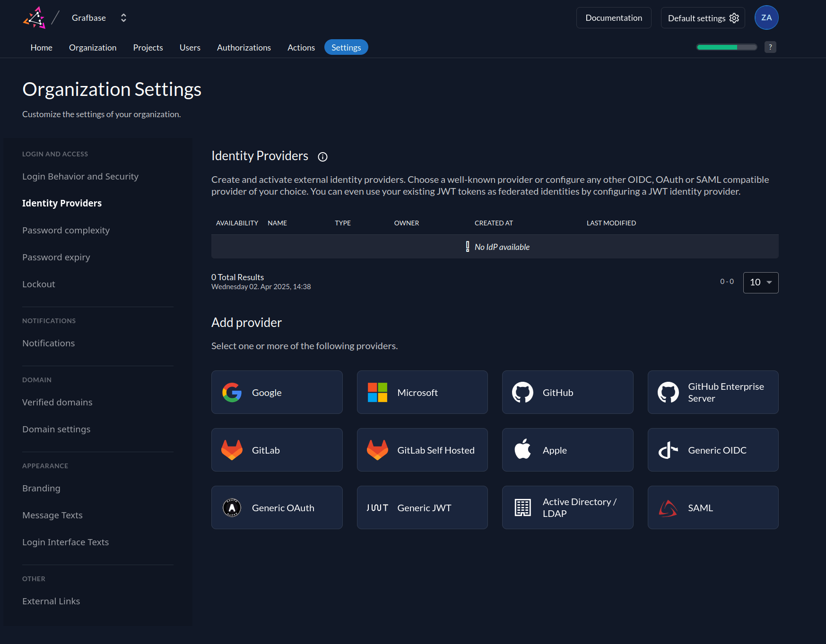Image resolution: width=826 pixels, height=644 pixels.
Task: Go to Password complexity settings
Action: tap(66, 230)
